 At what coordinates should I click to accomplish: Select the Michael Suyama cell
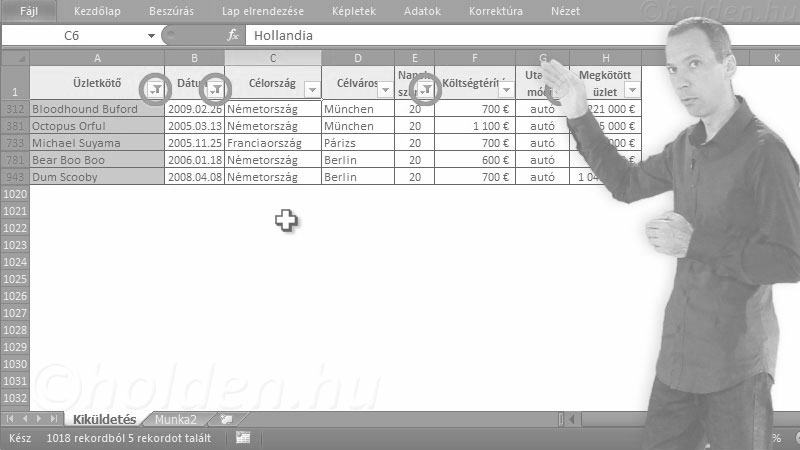click(x=97, y=143)
